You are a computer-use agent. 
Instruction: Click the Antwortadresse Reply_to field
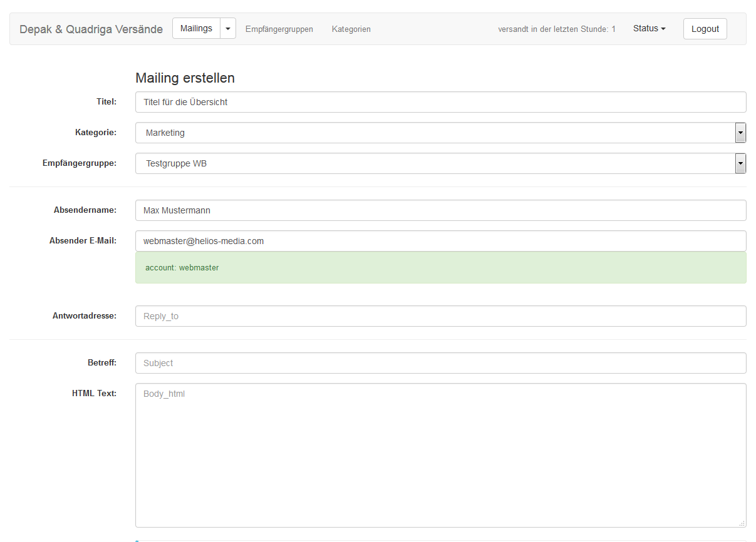440,316
